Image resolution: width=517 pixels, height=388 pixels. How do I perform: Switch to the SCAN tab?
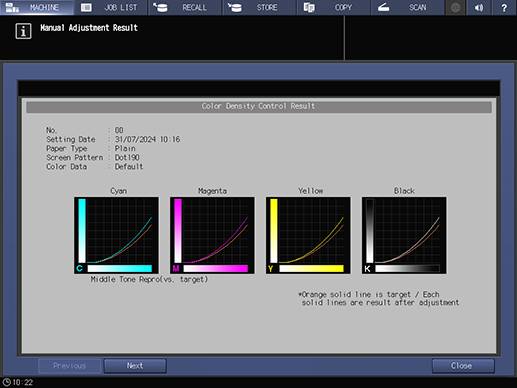point(408,7)
